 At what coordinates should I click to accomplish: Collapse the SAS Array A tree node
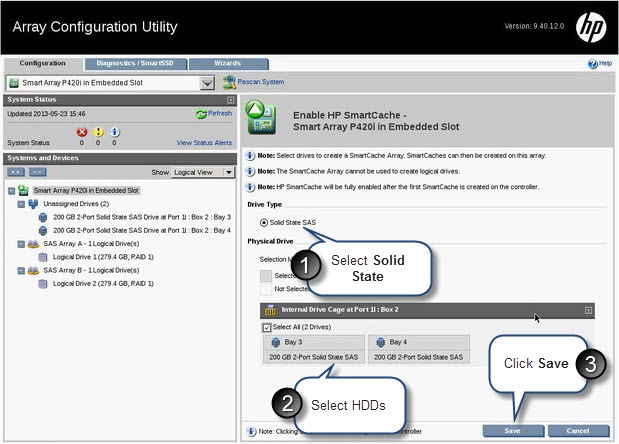click(21, 244)
